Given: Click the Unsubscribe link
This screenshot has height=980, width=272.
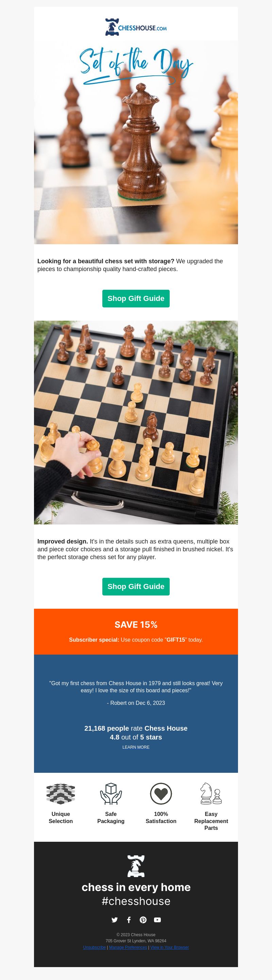Looking at the screenshot, I should tap(95, 947).
